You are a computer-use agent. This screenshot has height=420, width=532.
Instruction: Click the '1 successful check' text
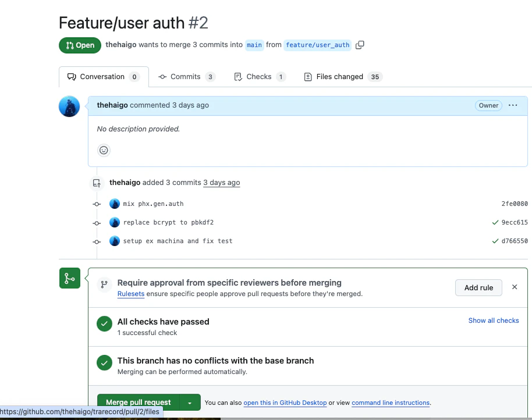(x=147, y=333)
